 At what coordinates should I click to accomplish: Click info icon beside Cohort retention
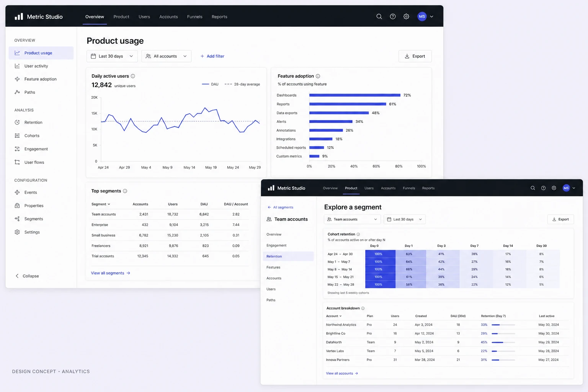[x=358, y=234]
